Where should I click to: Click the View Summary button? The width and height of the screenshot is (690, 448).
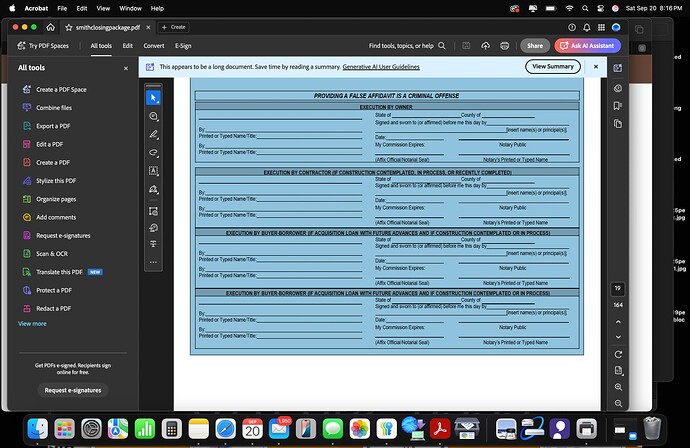[553, 66]
